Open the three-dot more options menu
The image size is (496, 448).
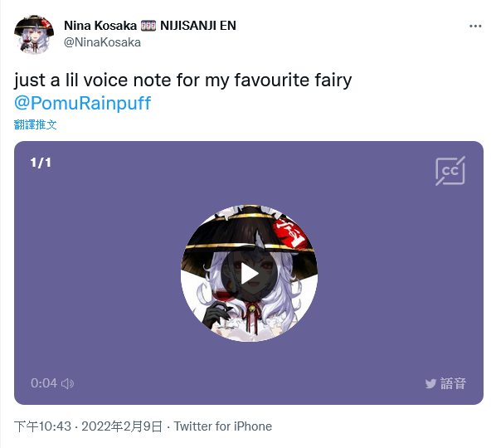point(475,26)
